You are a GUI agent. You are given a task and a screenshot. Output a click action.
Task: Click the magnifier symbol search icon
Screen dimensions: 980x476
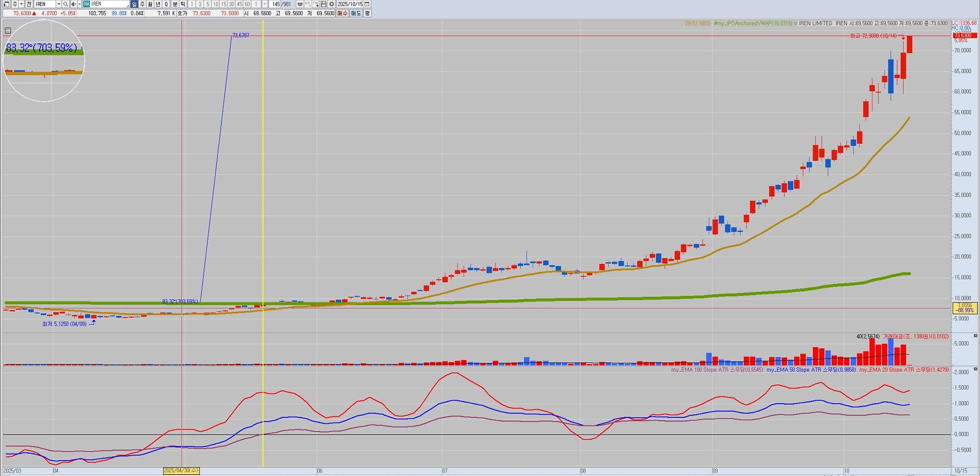coord(66,4)
